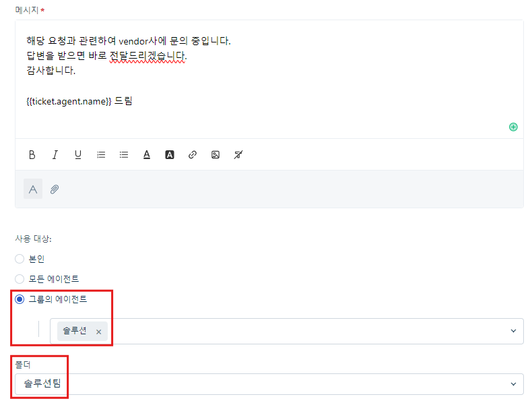The image size is (532, 401).
Task: Remove the 솔루션 group tag
Action: tap(99, 332)
